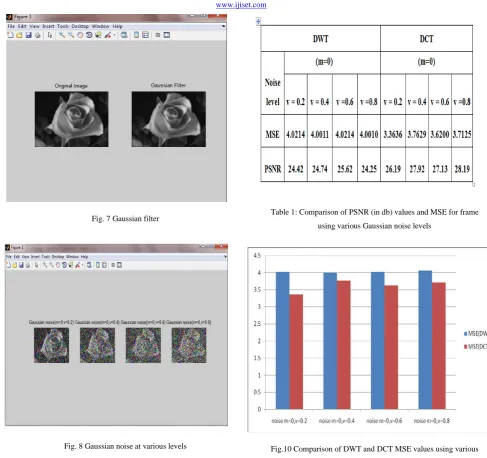487x458 pixels.
Task: Activate Zoom In tool in Figure 3 window
Action: point(62,35)
